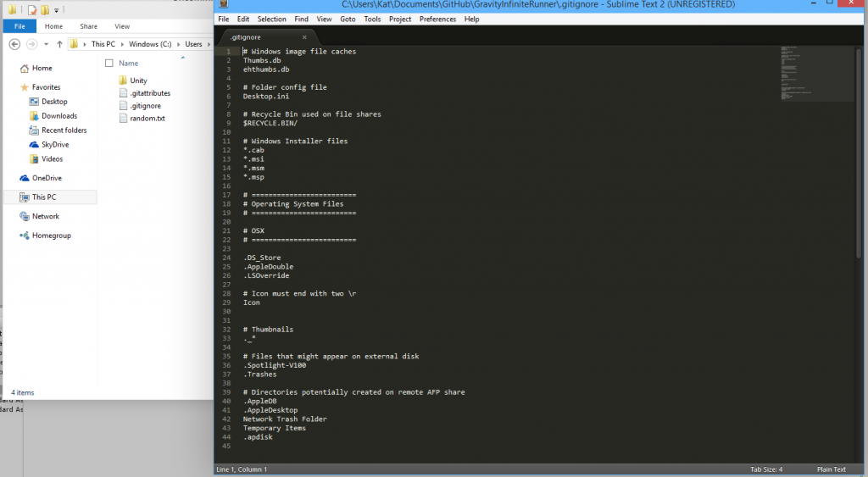Open the Find menu
868x477 pixels.
click(301, 19)
